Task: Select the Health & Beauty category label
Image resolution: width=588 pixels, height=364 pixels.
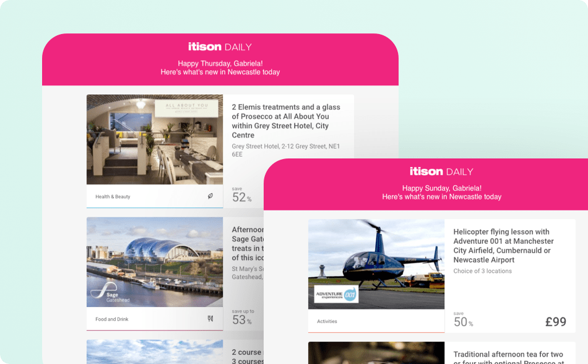Action: coord(113,196)
